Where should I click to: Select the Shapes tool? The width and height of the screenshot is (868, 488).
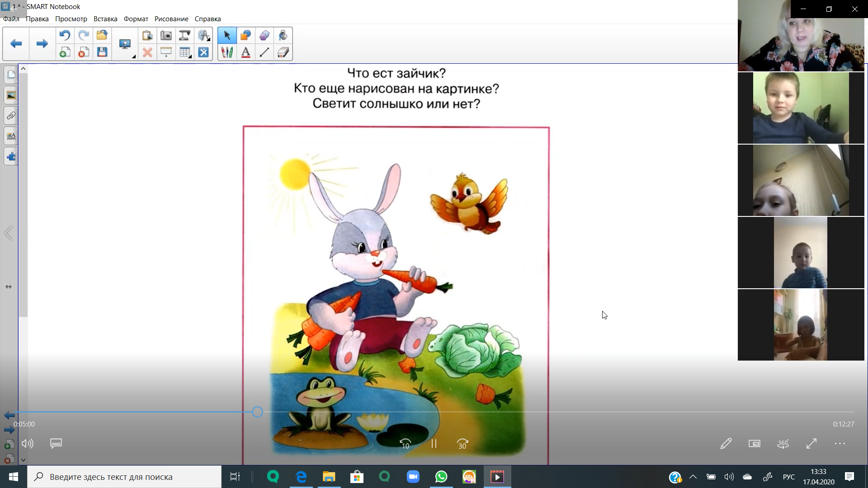tap(246, 35)
